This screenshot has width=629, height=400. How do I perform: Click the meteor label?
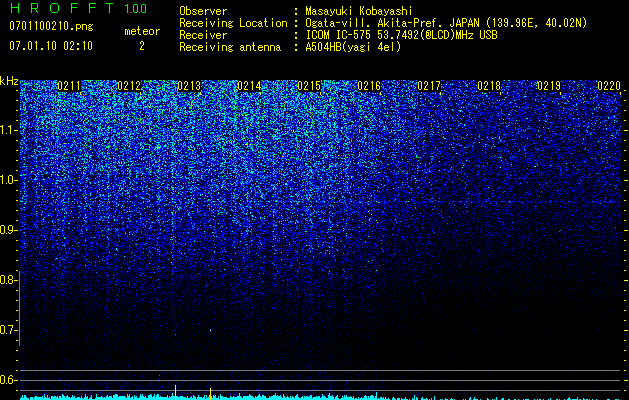[x=142, y=31]
